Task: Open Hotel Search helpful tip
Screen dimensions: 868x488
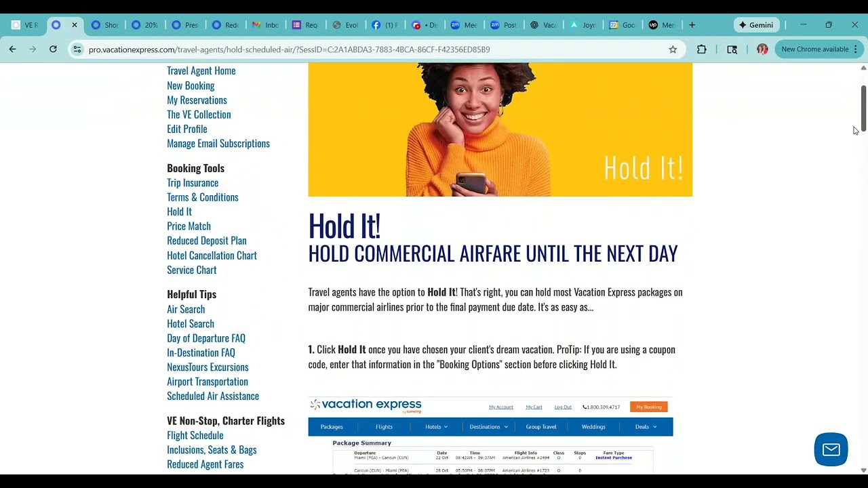Action: 191,323
